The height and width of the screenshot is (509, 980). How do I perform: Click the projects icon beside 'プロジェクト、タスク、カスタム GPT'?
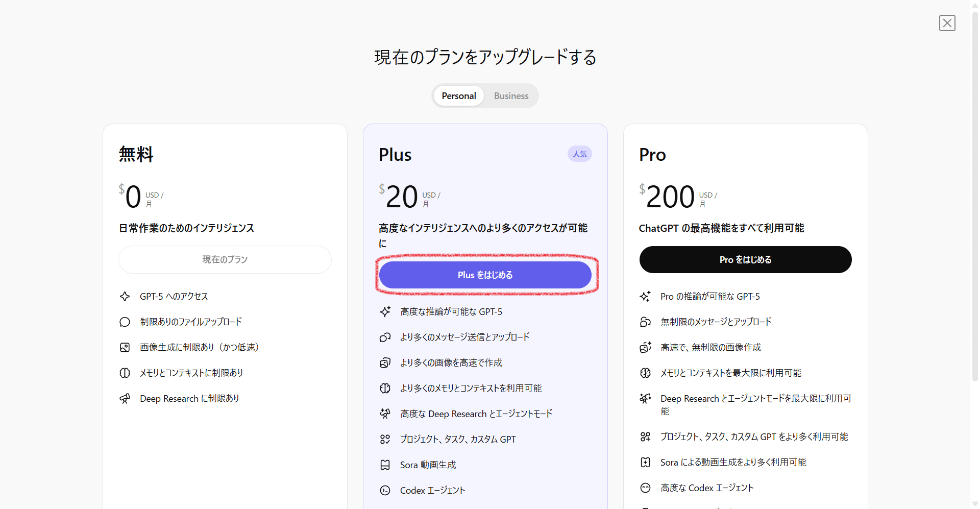(x=385, y=440)
